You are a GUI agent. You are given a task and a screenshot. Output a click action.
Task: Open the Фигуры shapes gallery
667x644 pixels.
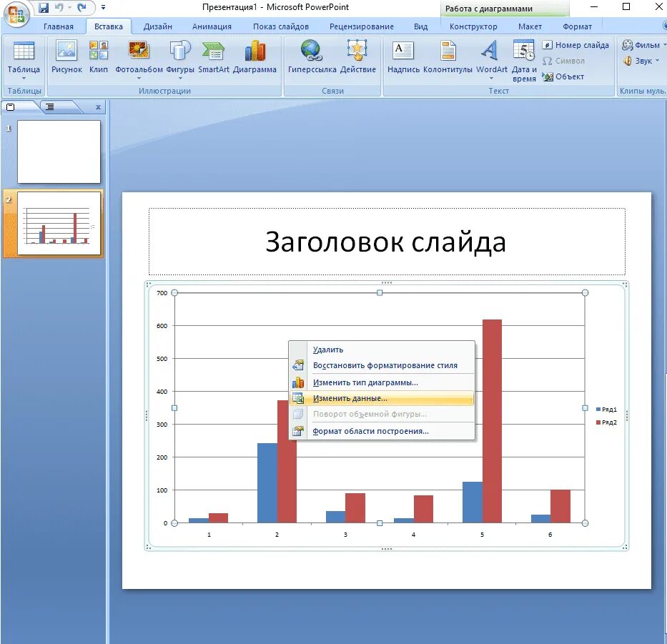180,59
